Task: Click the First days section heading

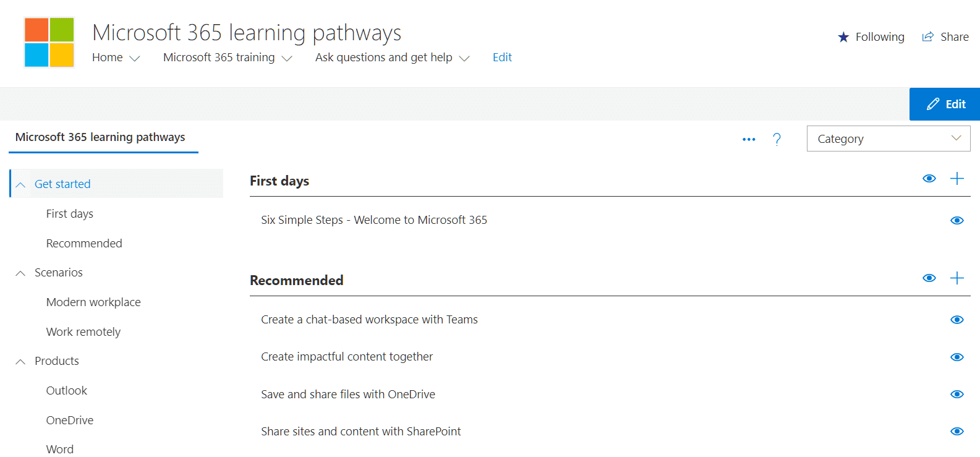Action: click(x=279, y=181)
